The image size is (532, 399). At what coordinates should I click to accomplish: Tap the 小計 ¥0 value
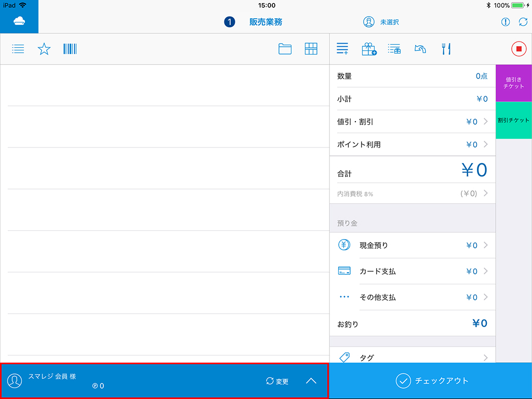pos(482,99)
